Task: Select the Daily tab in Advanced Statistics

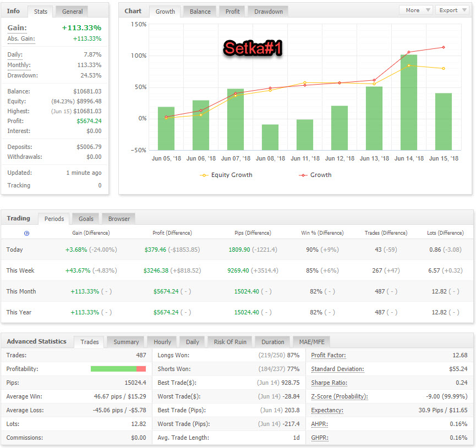Action: [x=193, y=342]
